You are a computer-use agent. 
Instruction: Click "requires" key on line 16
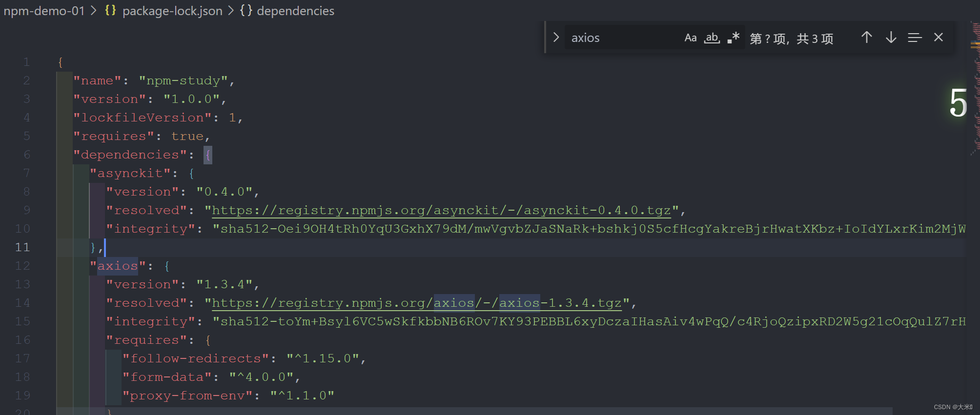(x=146, y=340)
